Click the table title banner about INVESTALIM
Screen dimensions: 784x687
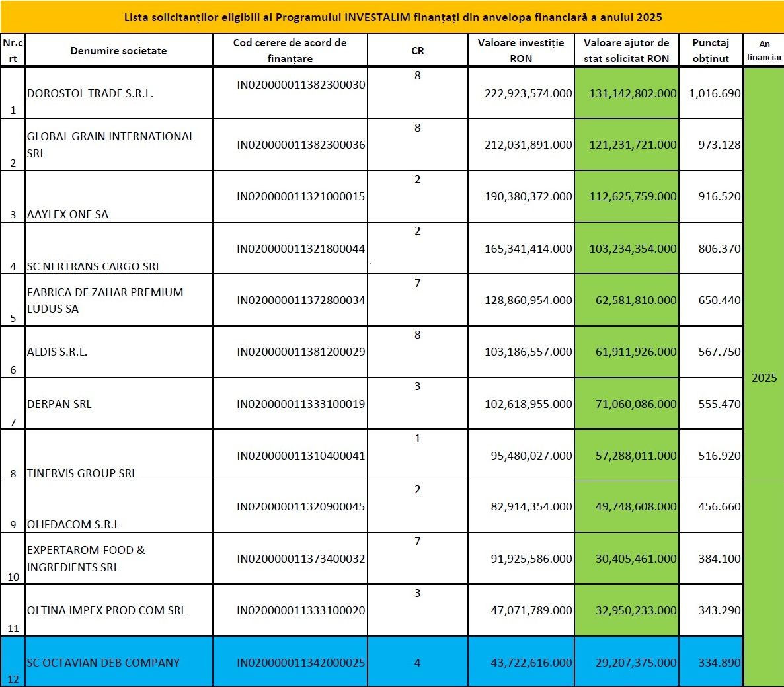(x=393, y=17)
